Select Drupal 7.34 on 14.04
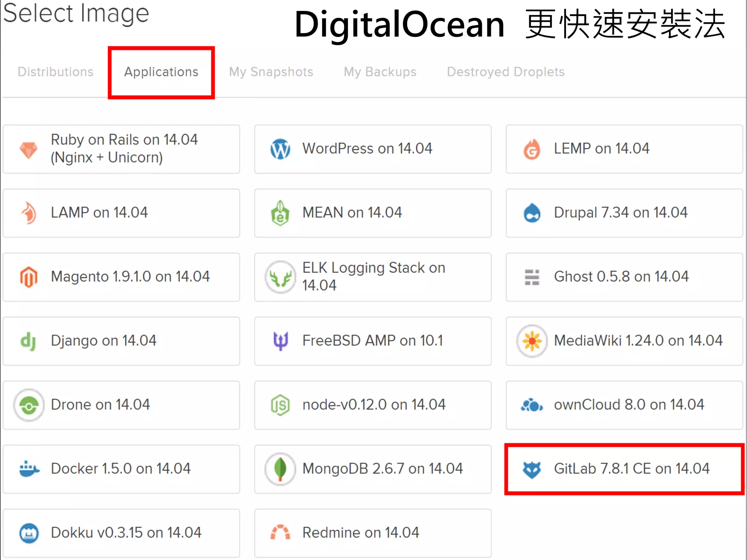747x560 pixels. point(624,213)
